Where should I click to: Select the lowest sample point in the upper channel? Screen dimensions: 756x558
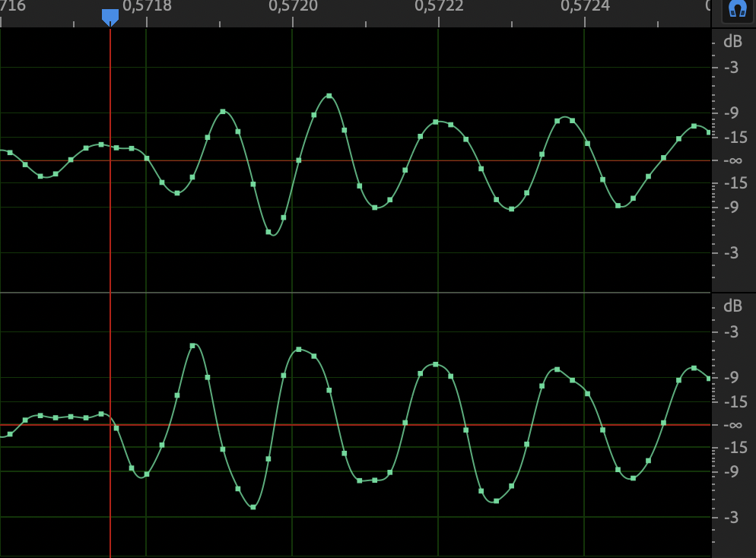(268, 232)
